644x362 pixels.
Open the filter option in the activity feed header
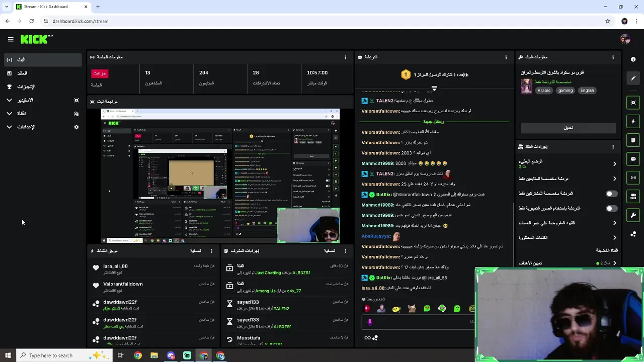(x=196, y=251)
